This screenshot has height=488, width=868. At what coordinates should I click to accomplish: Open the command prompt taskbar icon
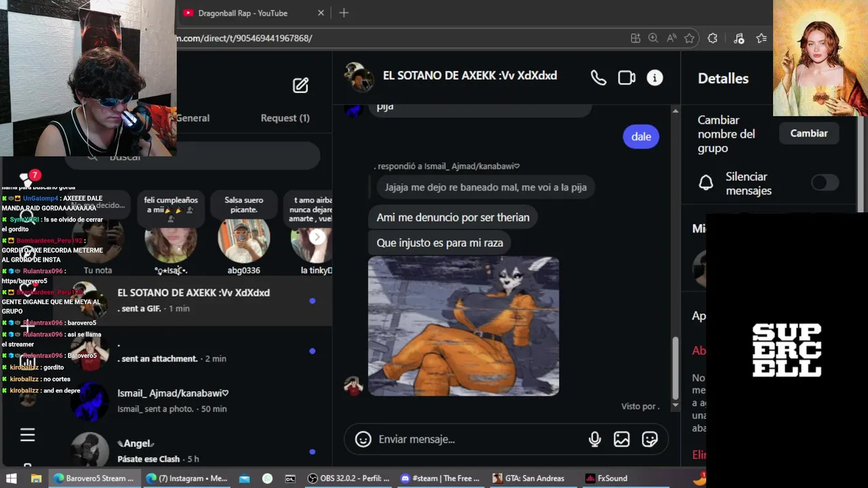290,479
